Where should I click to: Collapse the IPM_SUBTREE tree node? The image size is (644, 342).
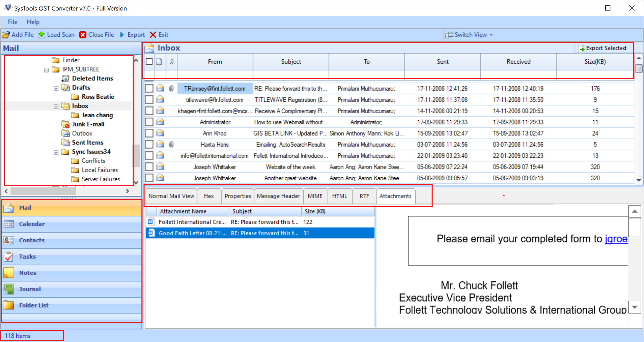click(46, 70)
